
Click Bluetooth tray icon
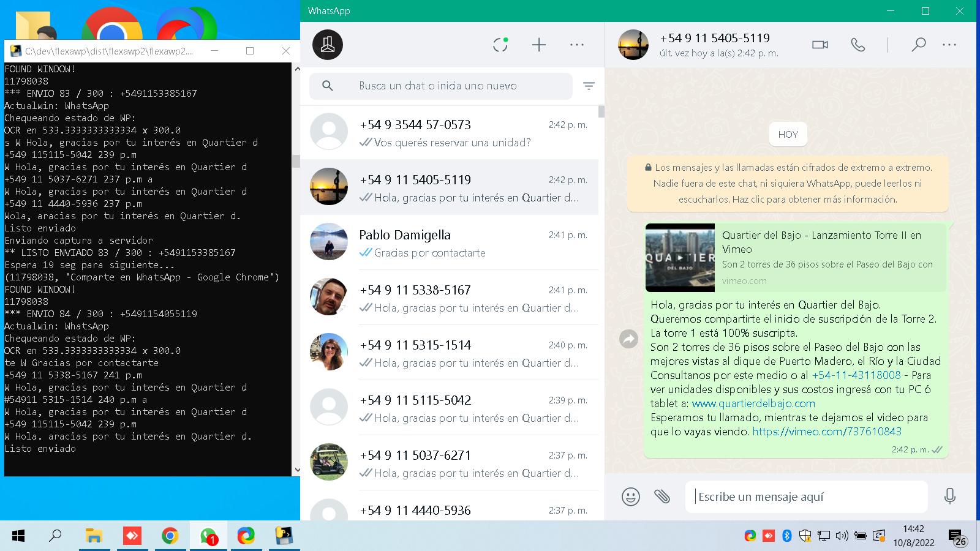pyautogui.click(x=787, y=536)
